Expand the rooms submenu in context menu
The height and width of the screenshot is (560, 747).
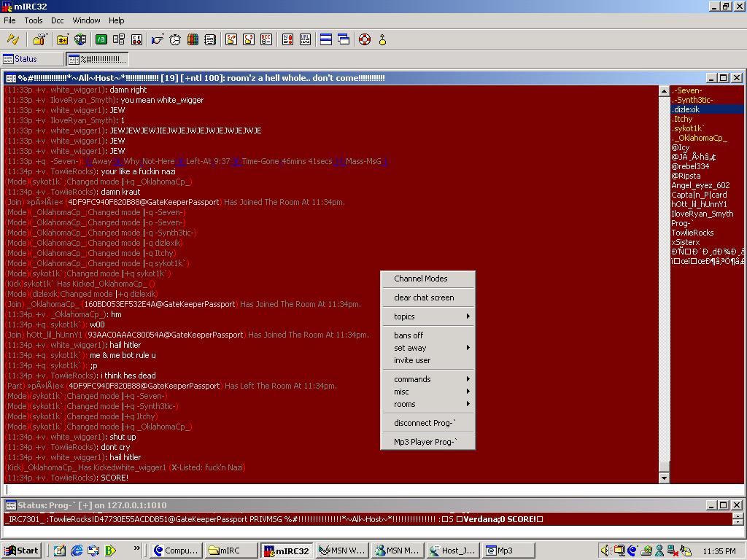pyautogui.click(x=427, y=404)
